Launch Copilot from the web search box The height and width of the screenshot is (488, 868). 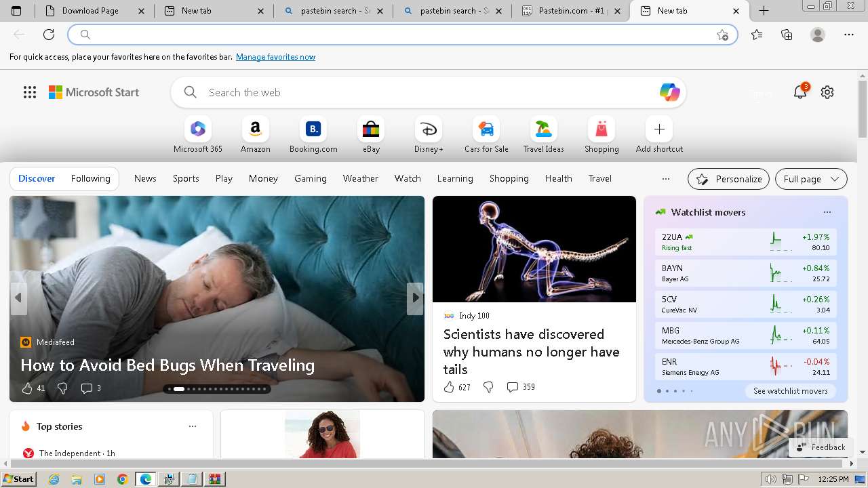pyautogui.click(x=669, y=92)
